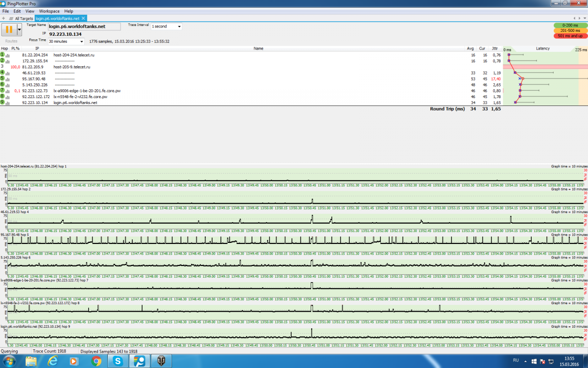Click the RU language indicator in tray
The width and height of the screenshot is (588, 368).
(516, 360)
